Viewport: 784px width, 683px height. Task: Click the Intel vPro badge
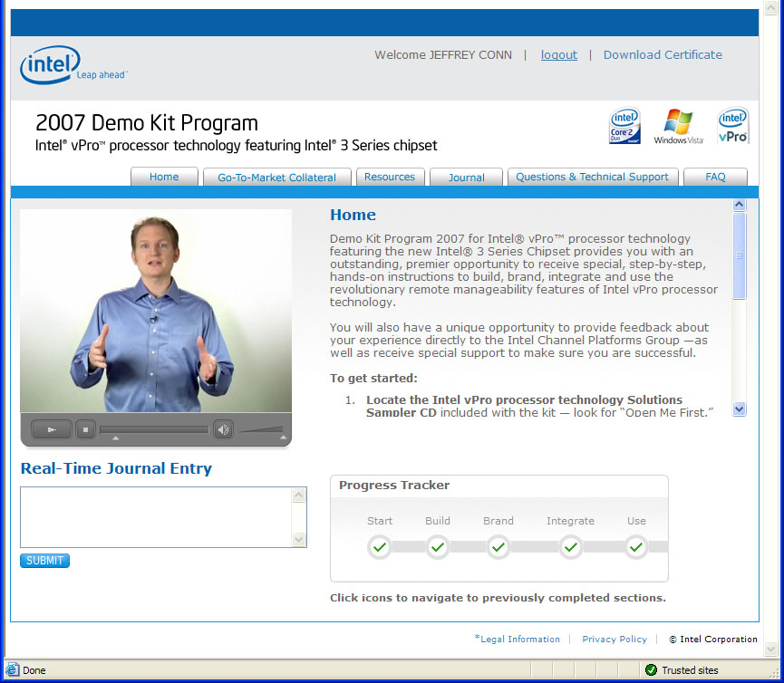click(732, 126)
